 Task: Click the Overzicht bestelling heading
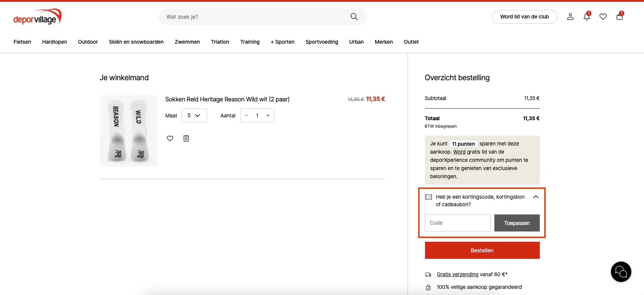pos(457,78)
